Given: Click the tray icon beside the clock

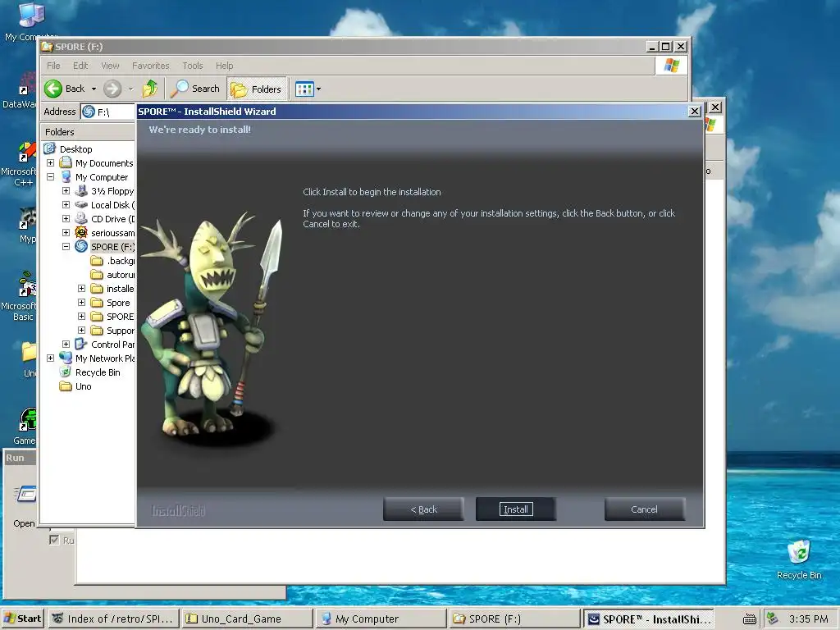Looking at the screenshot, I should [x=772, y=619].
